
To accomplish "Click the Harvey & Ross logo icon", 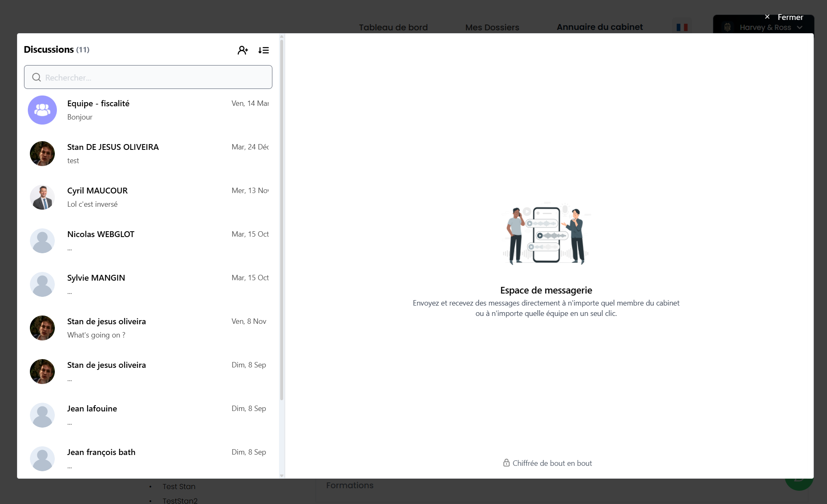I will click(x=727, y=27).
